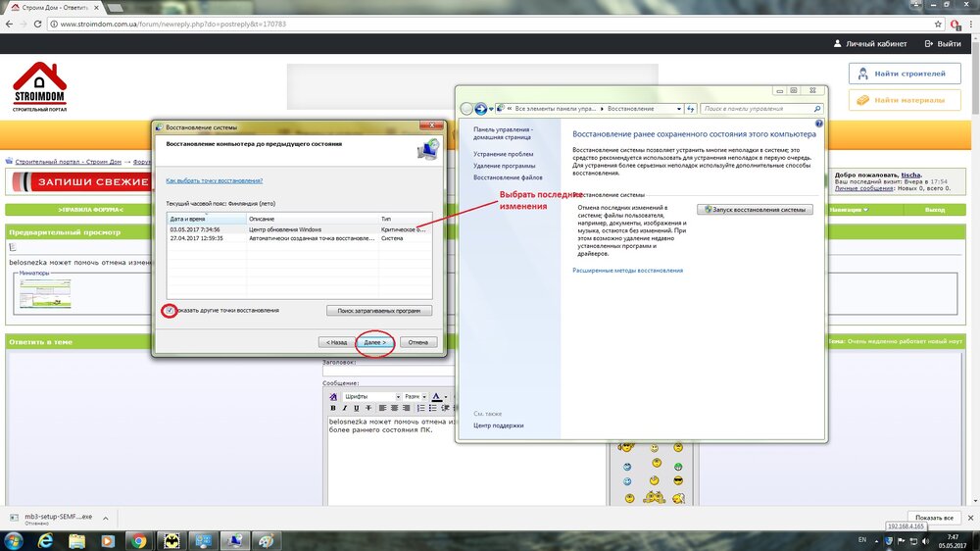Click the help question mark in Control Panel
The image size is (980, 551).
[818, 124]
